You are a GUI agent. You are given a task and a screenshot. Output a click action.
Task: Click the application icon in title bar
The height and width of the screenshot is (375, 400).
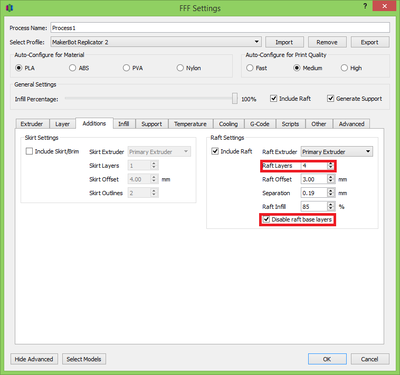pyautogui.click(x=10, y=8)
